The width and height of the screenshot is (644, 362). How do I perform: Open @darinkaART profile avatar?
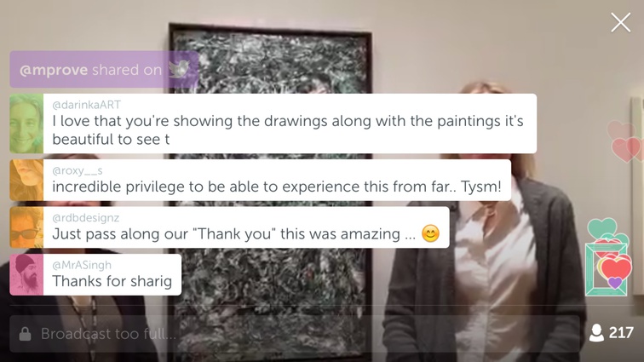pos(26,124)
